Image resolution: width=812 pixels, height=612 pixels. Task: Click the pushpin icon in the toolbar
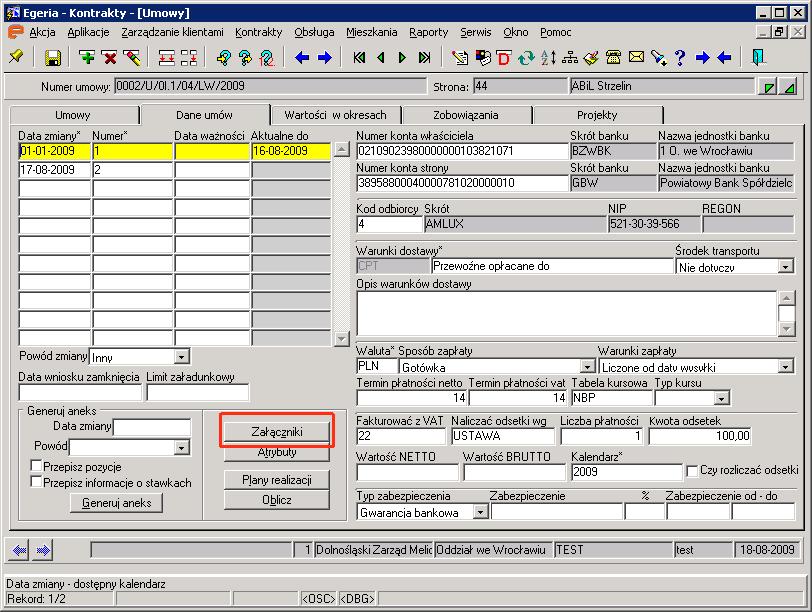point(16,57)
